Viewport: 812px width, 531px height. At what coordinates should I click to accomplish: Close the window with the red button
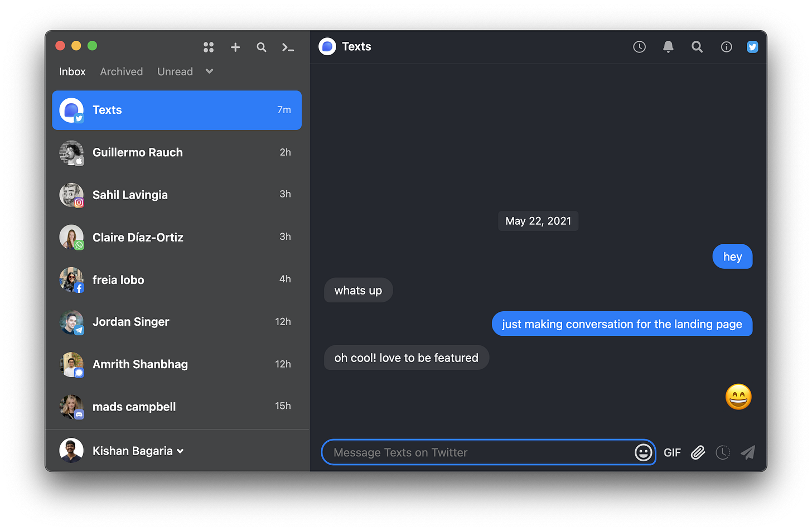tap(60, 46)
